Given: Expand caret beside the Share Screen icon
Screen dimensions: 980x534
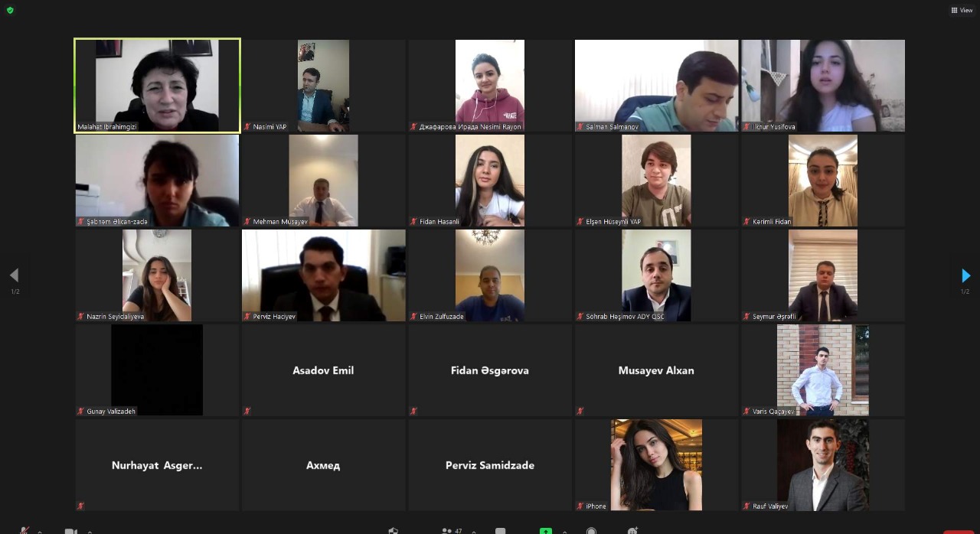Looking at the screenshot, I should (565, 532).
